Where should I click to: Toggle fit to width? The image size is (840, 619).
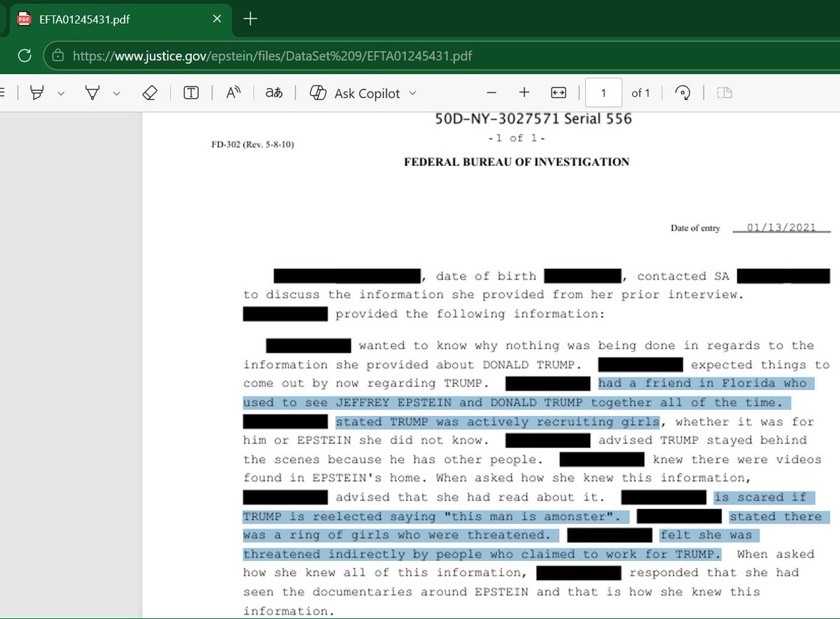(x=558, y=93)
